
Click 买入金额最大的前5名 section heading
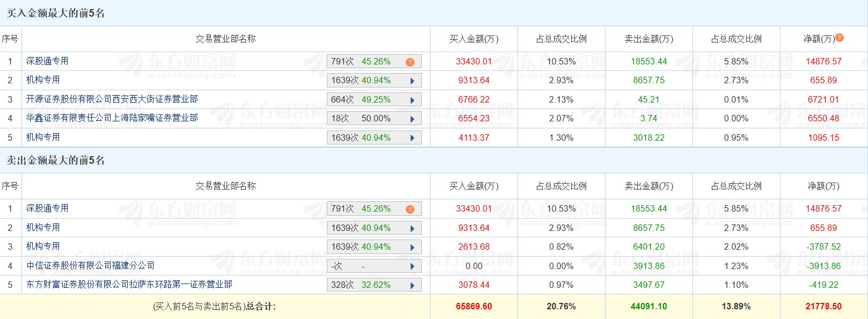55,13
